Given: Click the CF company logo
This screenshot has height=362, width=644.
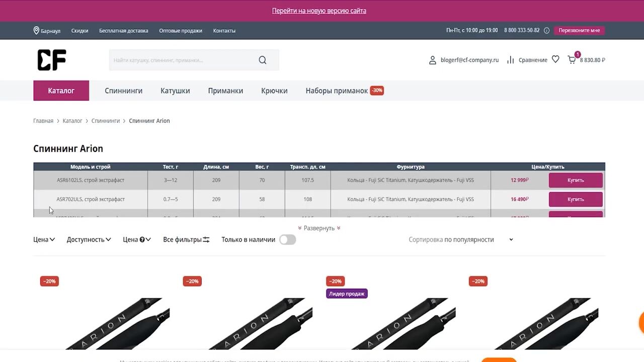Looking at the screenshot, I should 52,60.
